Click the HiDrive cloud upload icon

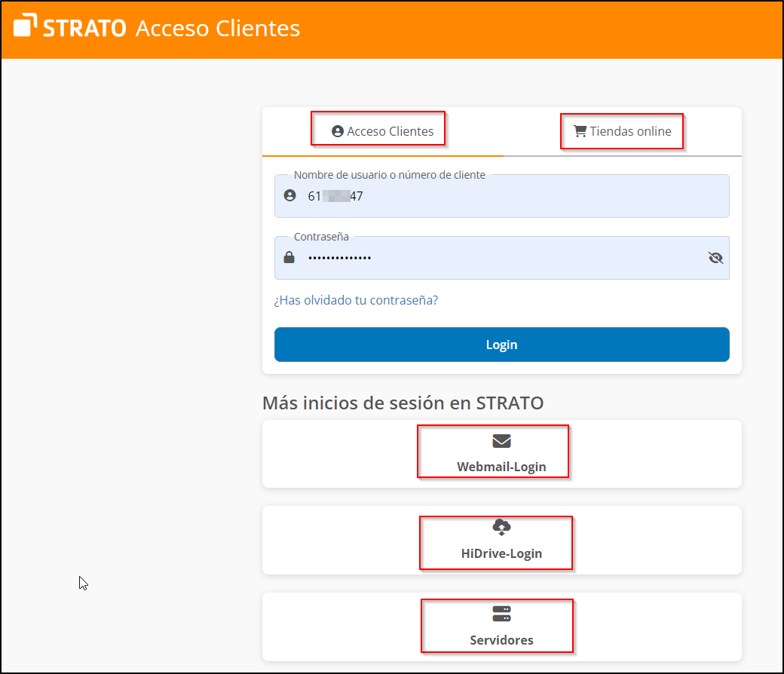click(501, 527)
